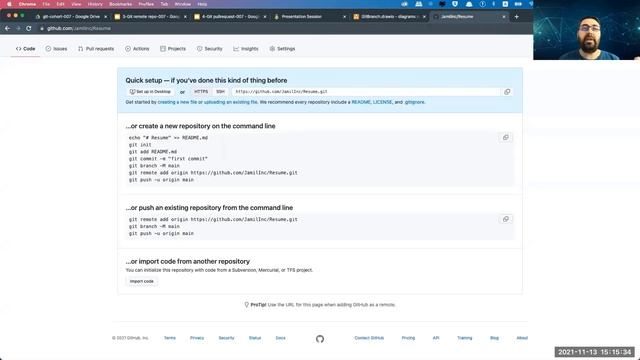Screen dimensions: 640x360
Task: Open the Privacy footer link
Action: 197,338
